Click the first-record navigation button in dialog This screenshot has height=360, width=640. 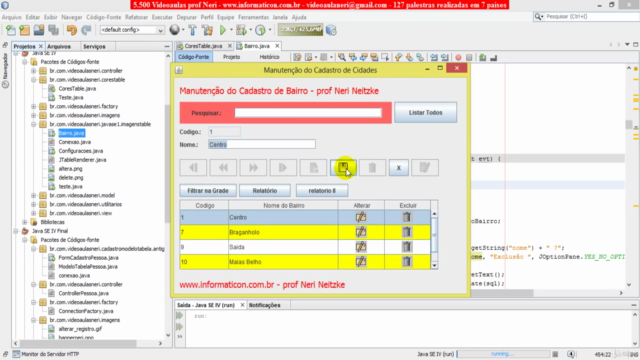193,168
